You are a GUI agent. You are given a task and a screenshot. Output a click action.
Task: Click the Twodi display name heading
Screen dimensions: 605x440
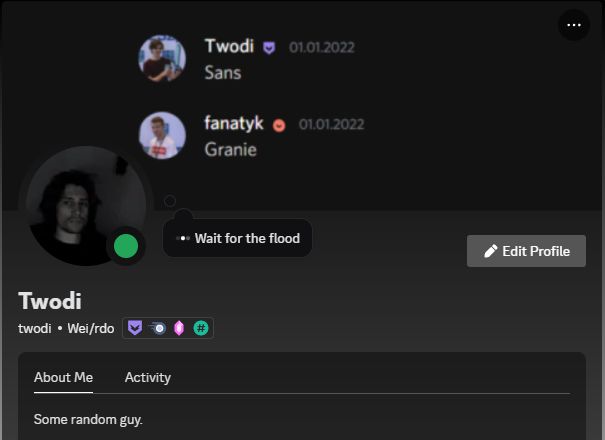pos(50,301)
